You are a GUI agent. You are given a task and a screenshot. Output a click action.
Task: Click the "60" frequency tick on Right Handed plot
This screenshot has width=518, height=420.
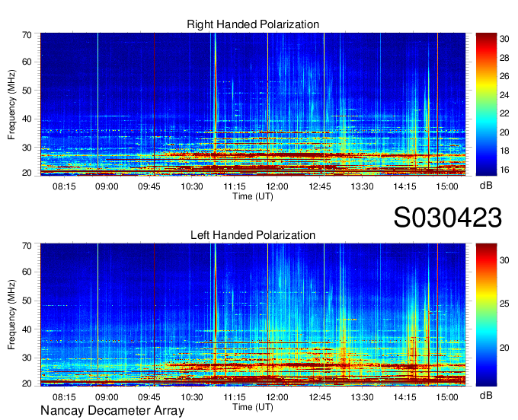(x=27, y=62)
